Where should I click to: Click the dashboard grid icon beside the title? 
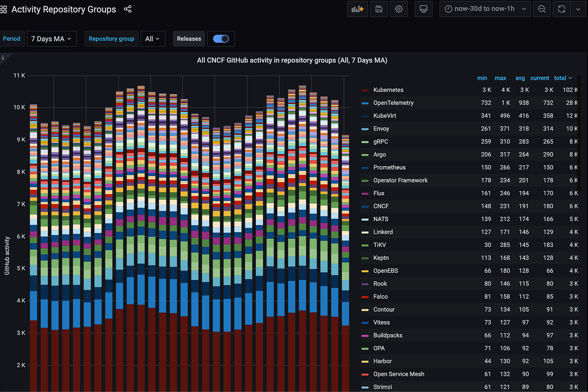click(3, 9)
